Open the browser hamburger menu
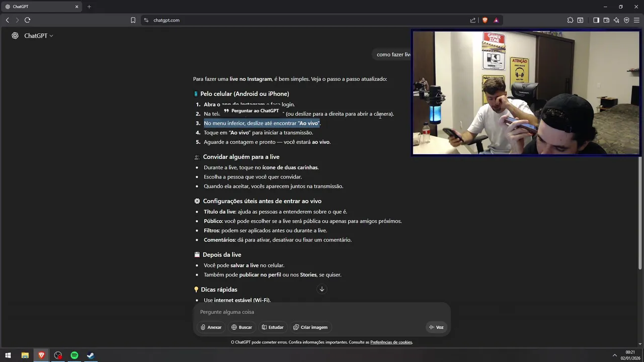The width and height of the screenshot is (644, 362). coord(636,20)
